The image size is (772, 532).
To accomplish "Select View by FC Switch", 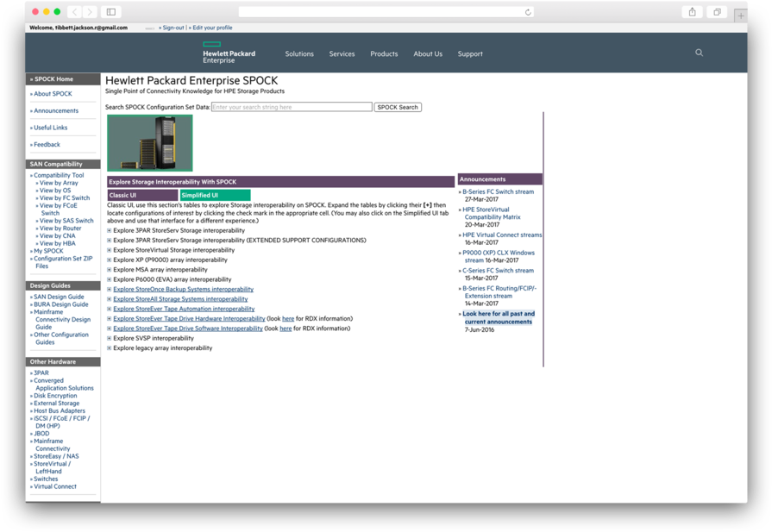I will [x=65, y=197].
